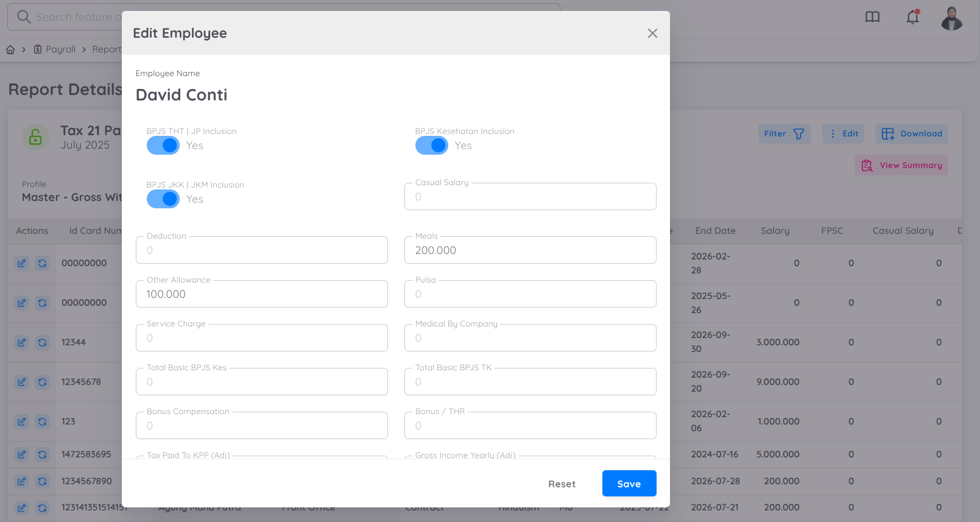Click the Casual Salary input field

(x=531, y=197)
